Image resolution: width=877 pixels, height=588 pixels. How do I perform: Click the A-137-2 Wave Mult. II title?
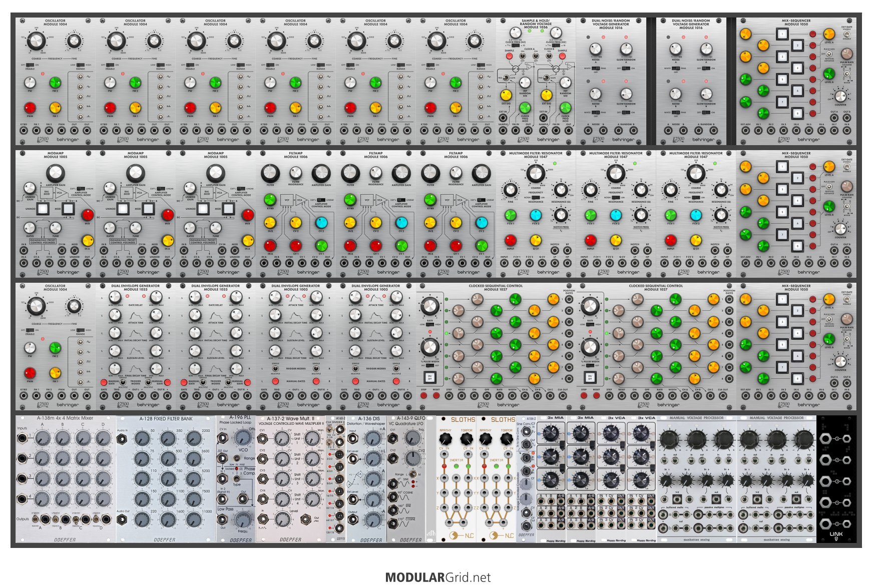(x=290, y=419)
